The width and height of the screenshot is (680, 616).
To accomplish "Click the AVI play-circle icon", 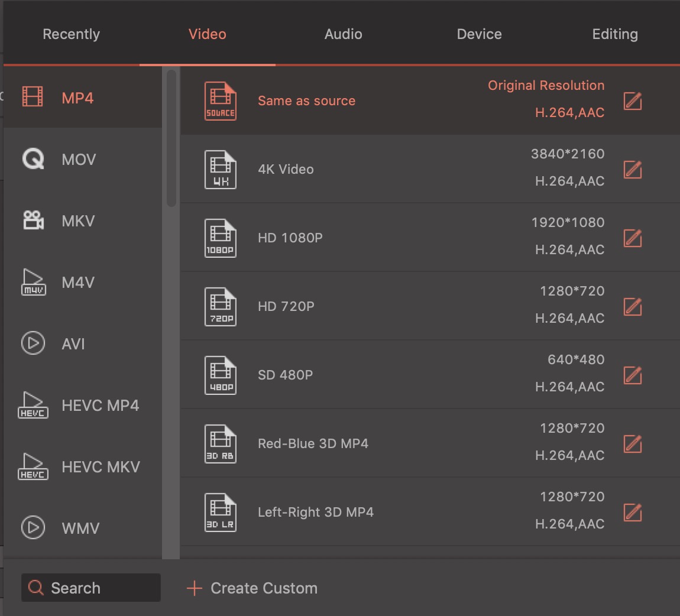I will point(33,343).
